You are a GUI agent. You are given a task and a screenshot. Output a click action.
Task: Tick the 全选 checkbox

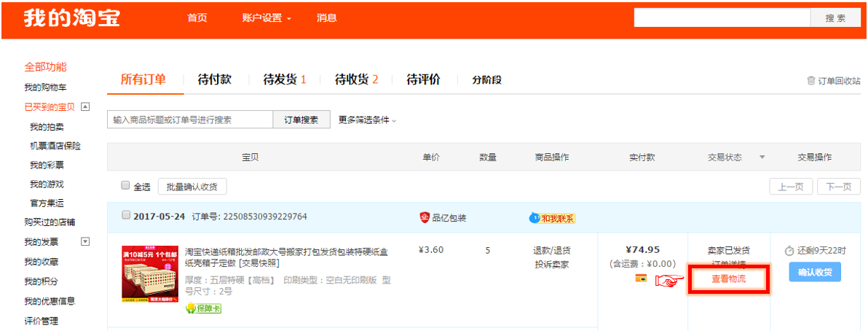[125, 186]
